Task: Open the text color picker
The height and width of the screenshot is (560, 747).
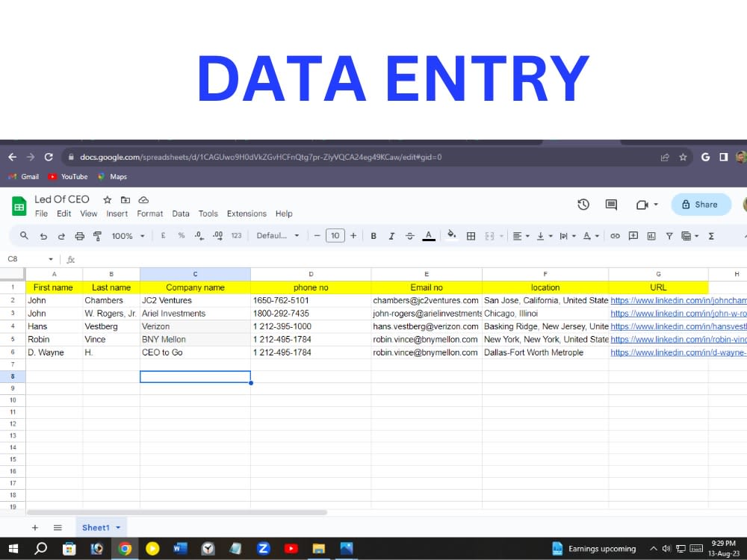Action: pyautogui.click(x=429, y=236)
